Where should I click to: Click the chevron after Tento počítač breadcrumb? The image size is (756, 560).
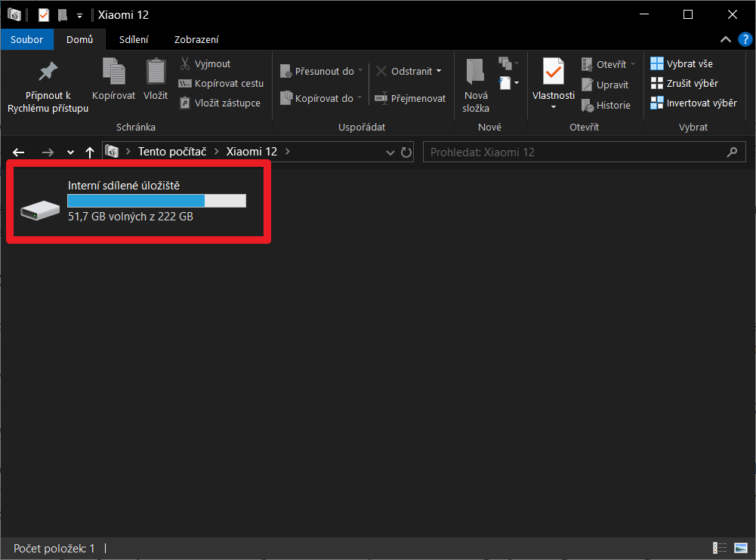click(217, 152)
